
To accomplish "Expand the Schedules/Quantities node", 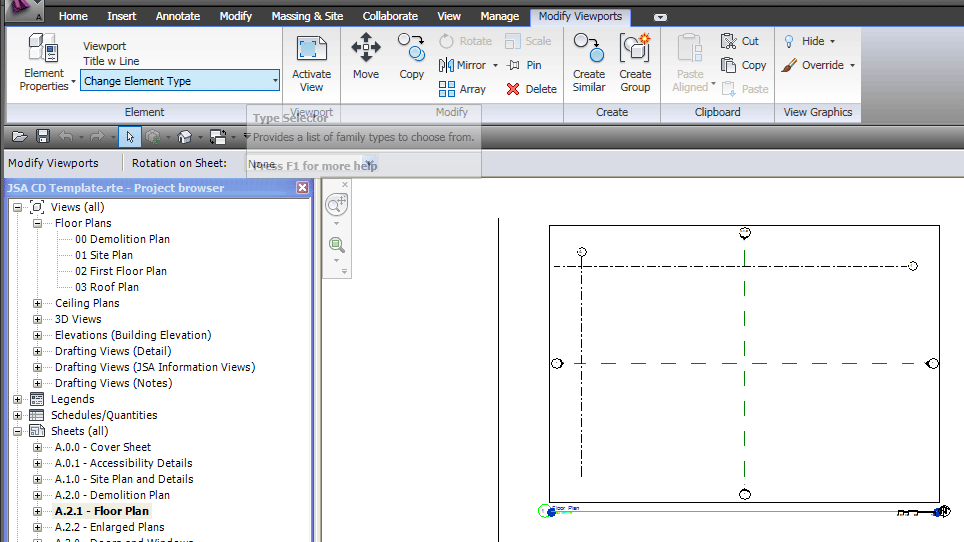I will click(17, 415).
